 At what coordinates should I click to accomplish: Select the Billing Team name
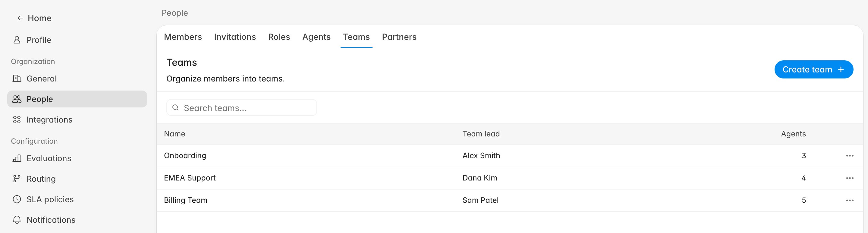pos(186,200)
